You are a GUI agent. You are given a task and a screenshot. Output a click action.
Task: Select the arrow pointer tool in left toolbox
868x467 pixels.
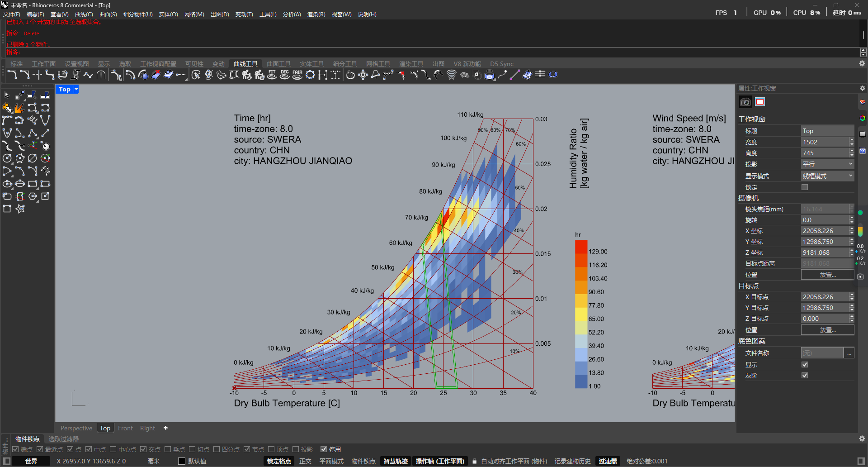pyautogui.click(x=7, y=95)
